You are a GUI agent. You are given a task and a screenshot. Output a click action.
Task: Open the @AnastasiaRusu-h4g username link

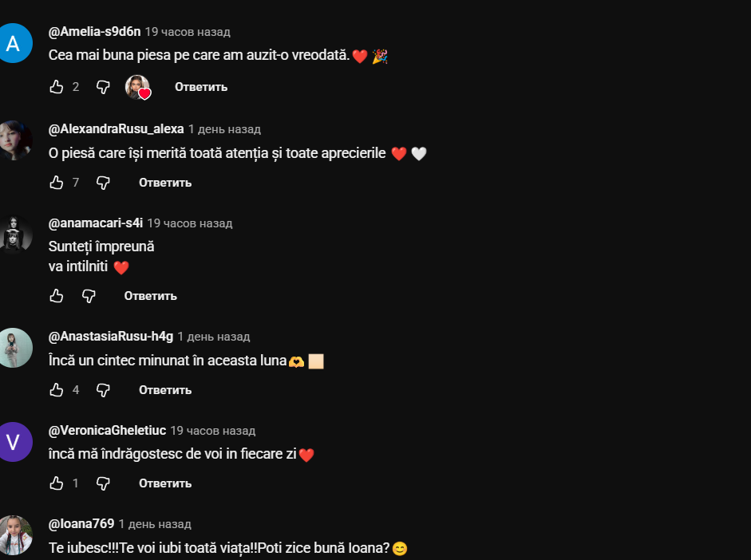point(111,337)
